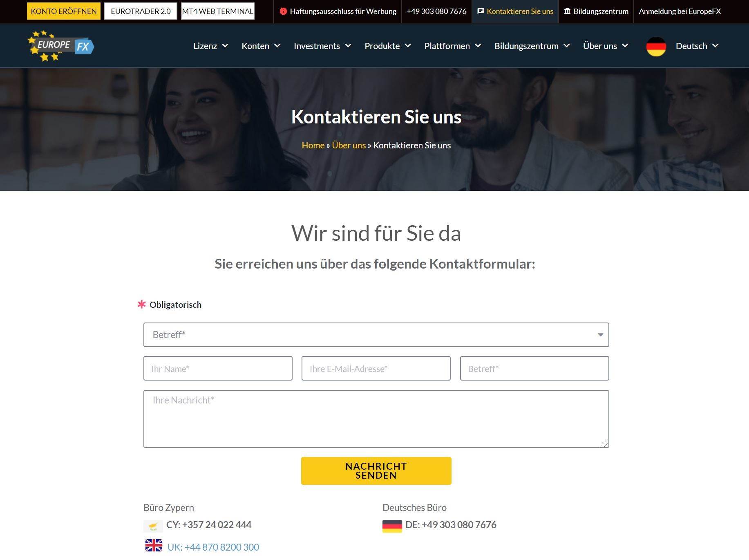Open the Produkte navigation menu

tap(387, 46)
